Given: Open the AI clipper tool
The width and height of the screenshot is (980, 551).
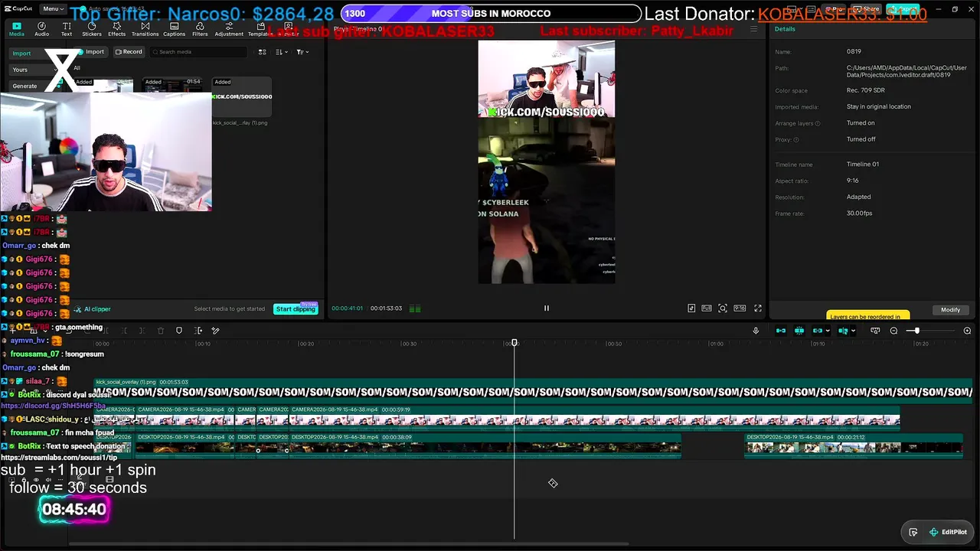Looking at the screenshot, I should click(x=93, y=309).
